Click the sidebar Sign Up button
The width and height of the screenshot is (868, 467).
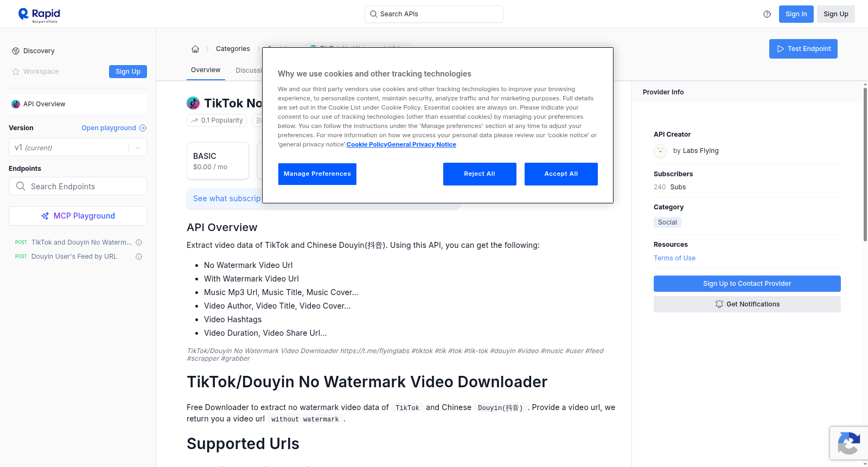(x=128, y=72)
